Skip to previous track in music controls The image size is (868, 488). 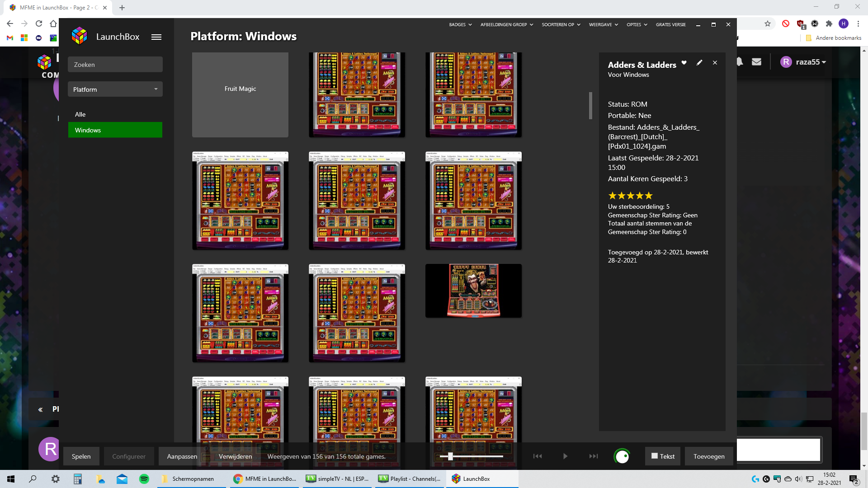coord(538,456)
